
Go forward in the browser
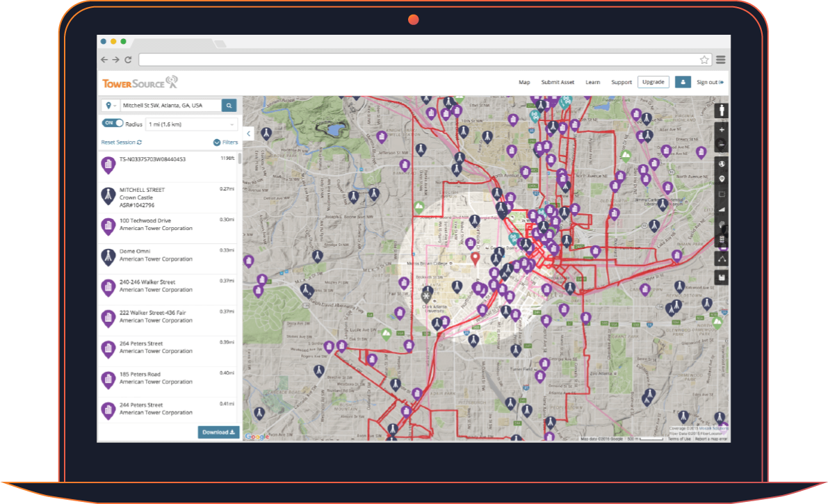115,60
